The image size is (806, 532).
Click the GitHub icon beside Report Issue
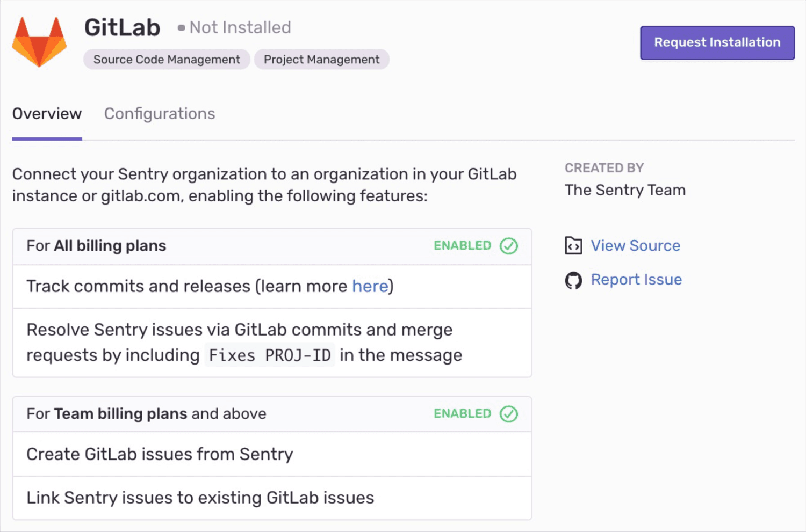coord(573,280)
